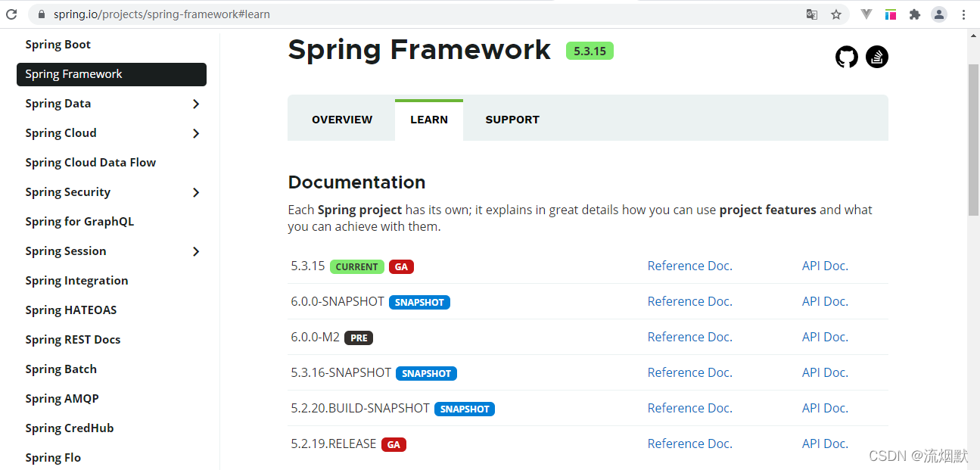980x470 pixels.
Task: Click the green 5.3.15 version badge
Action: tap(590, 51)
